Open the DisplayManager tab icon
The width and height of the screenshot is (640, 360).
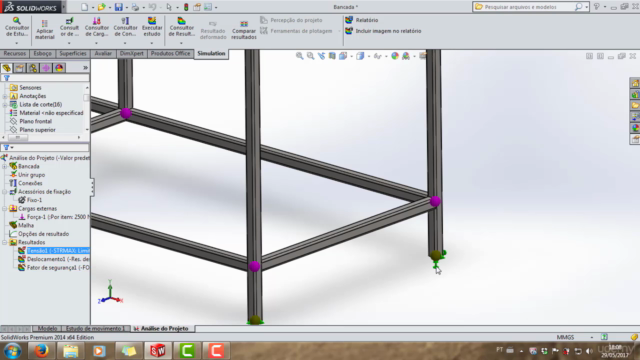click(59, 68)
